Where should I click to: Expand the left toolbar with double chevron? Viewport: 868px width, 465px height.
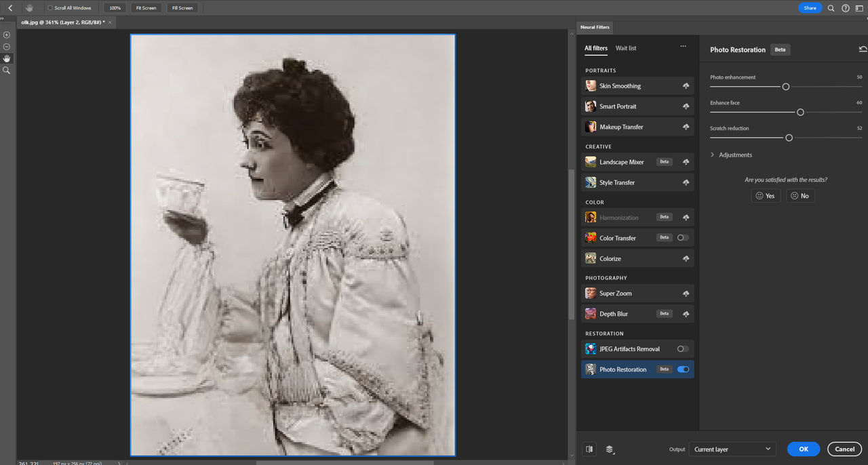pyautogui.click(x=2, y=19)
